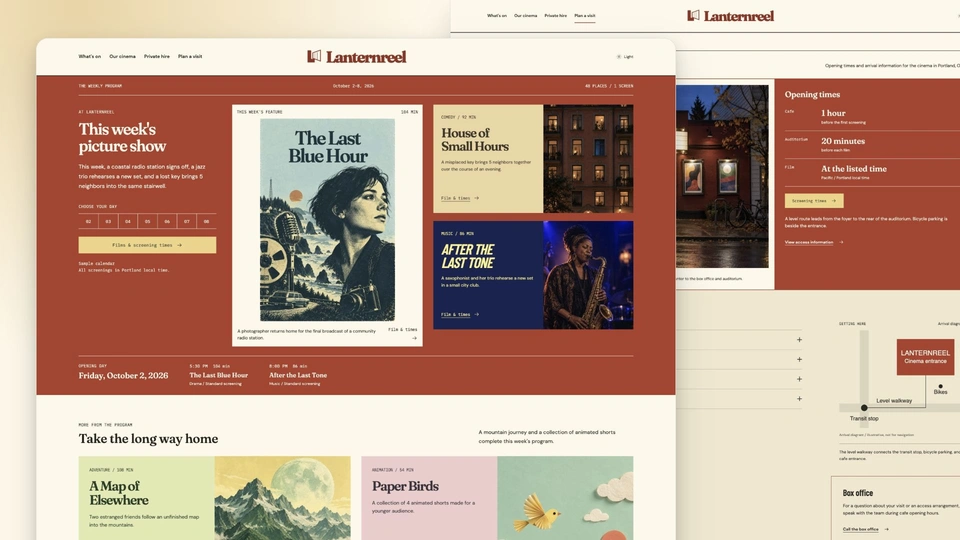Select What's on in the back window header
Image resolution: width=960 pixels, height=540 pixels.
(497, 15)
